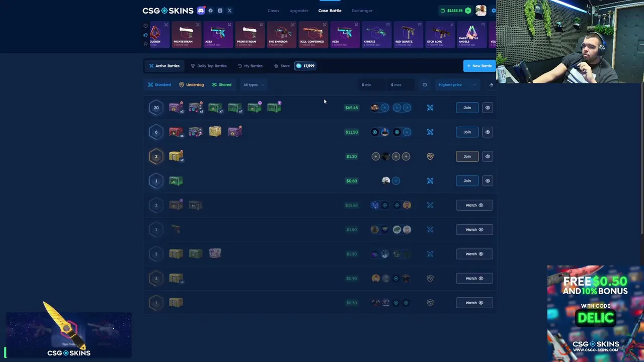Join the $11.50 battle
This screenshot has height=362, width=644.
(x=467, y=132)
